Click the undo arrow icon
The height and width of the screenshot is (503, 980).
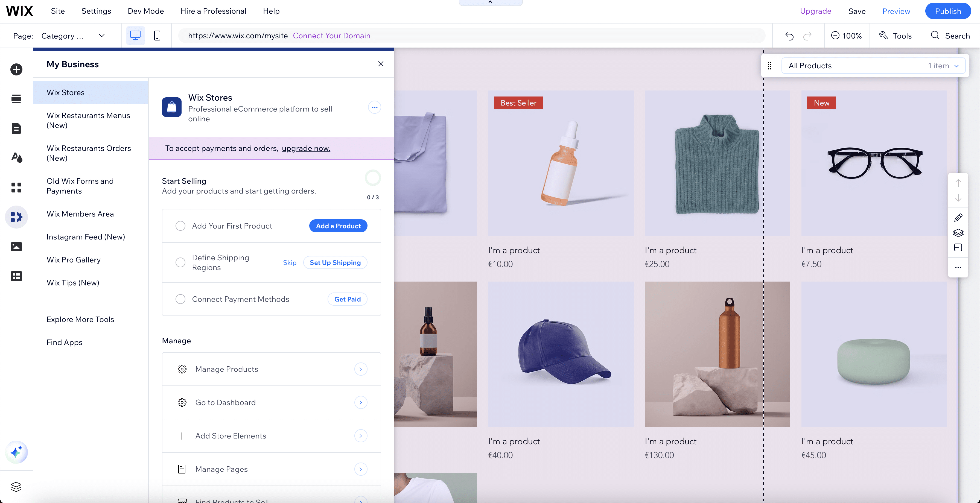[789, 36]
